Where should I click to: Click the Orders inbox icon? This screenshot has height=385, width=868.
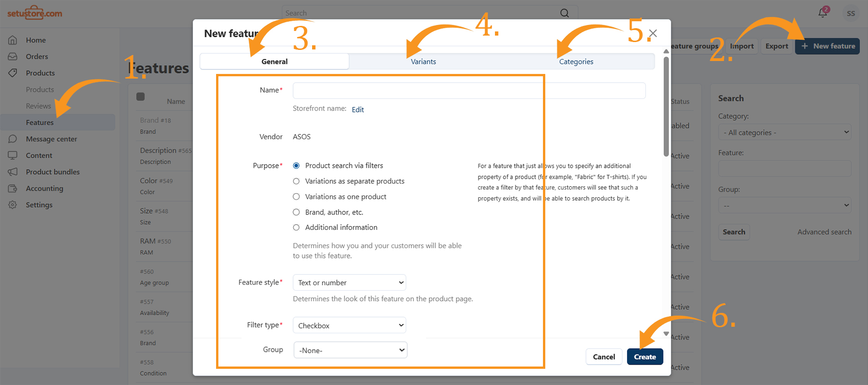12,56
